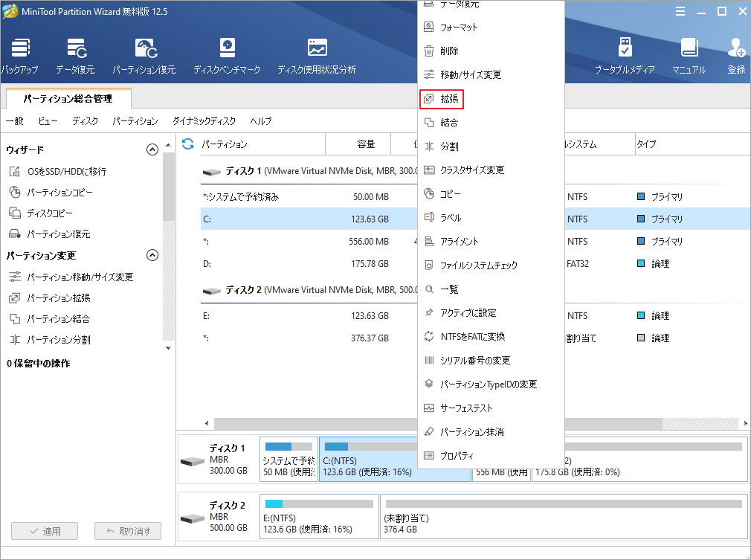
Task: Open the マニュアル manual
Action: tap(689, 56)
